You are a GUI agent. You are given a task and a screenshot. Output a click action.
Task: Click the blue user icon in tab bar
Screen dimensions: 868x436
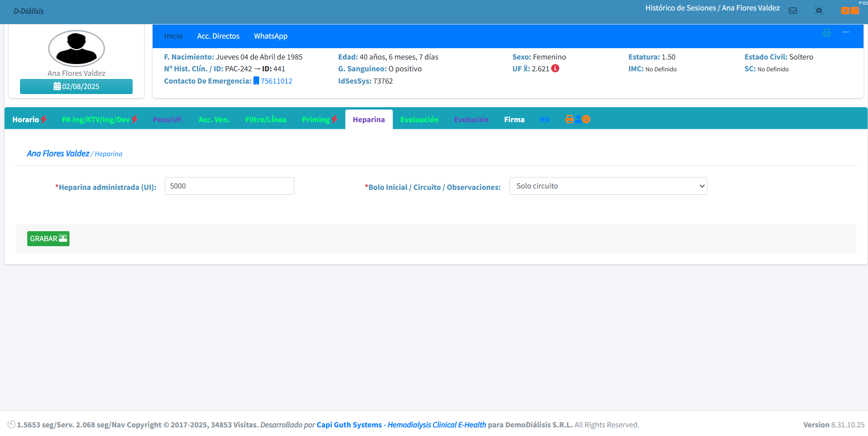(578, 119)
